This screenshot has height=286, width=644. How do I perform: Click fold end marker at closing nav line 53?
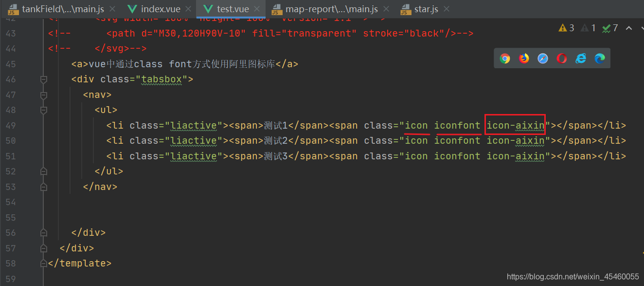coord(43,187)
